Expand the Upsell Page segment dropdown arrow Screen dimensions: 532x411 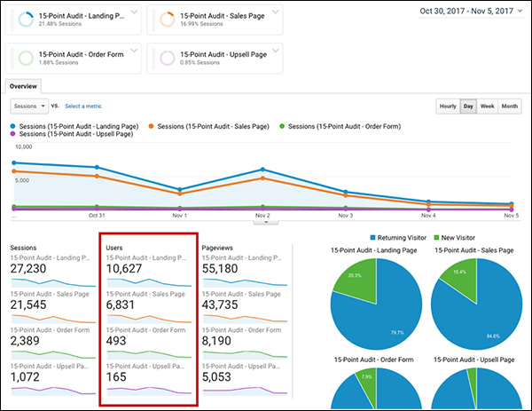[x=276, y=51]
